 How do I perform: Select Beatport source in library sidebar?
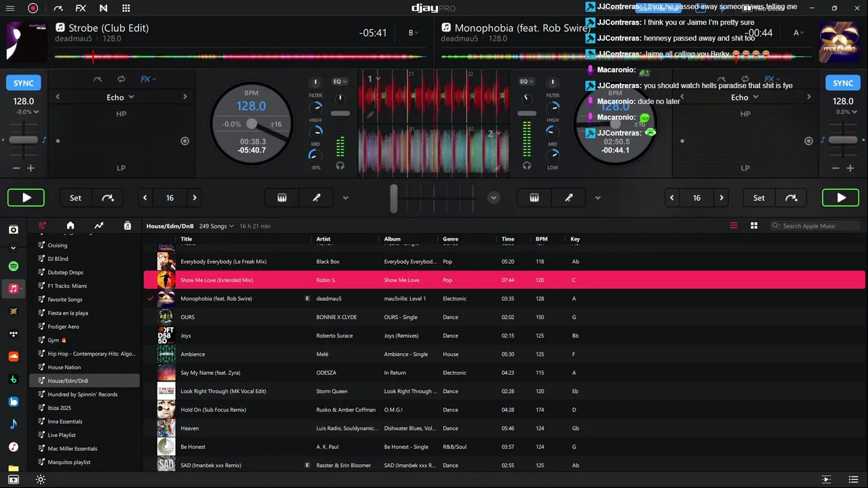point(14,380)
